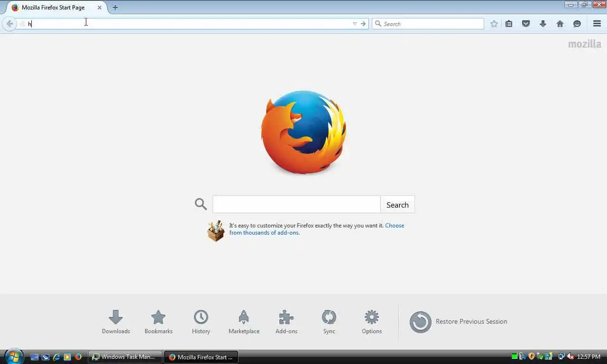
Task: Click the large Firefox logo
Action: 303,132
